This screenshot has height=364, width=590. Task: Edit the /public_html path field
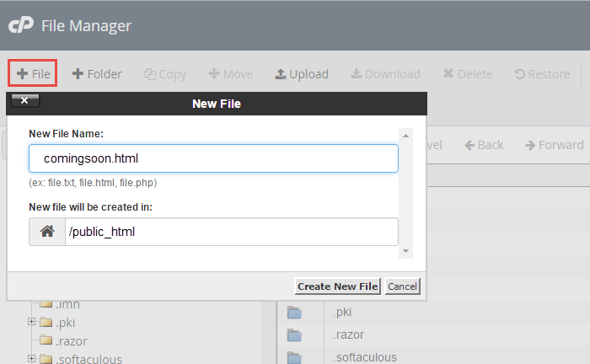(231, 232)
